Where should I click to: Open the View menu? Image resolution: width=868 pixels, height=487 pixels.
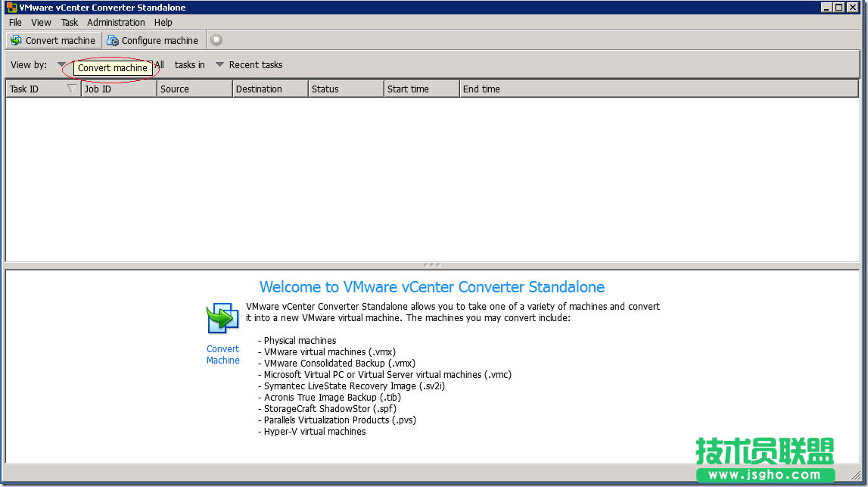point(41,22)
